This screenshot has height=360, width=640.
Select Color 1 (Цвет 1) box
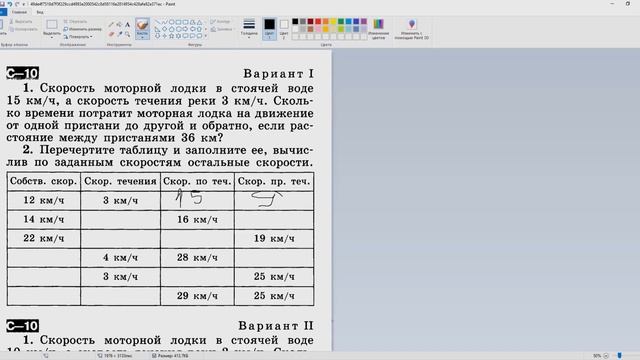pyautogui.click(x=269, y=29)
